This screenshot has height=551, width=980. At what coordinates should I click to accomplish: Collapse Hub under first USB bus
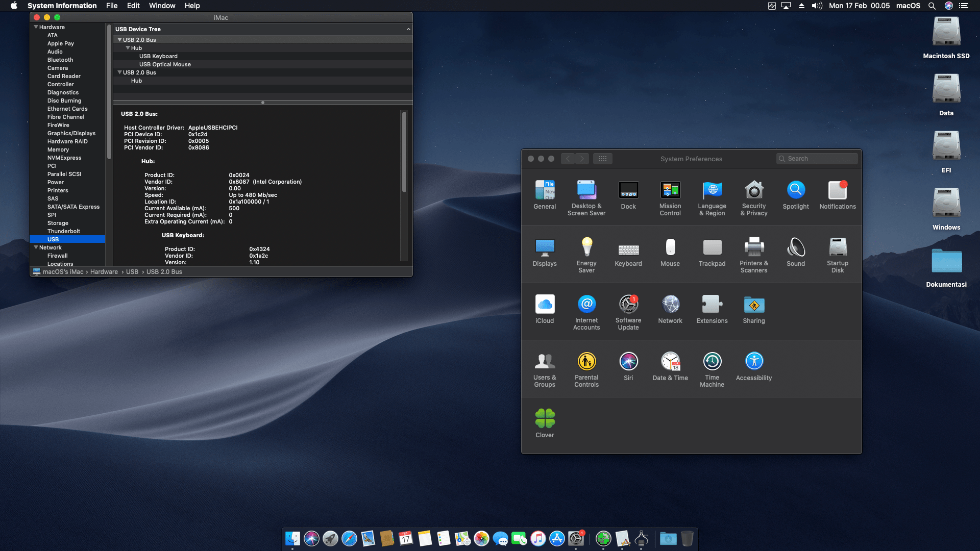point(128,48)
